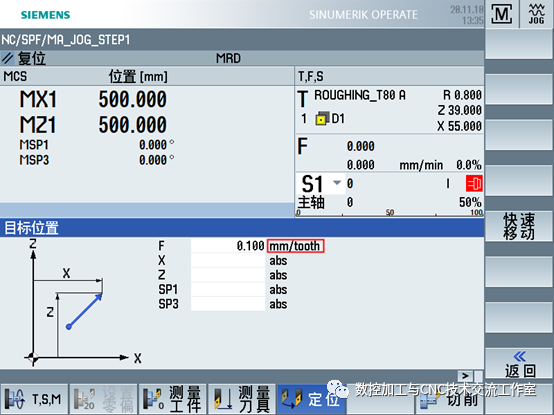Click the MRD status text

[x=228, y=58]
